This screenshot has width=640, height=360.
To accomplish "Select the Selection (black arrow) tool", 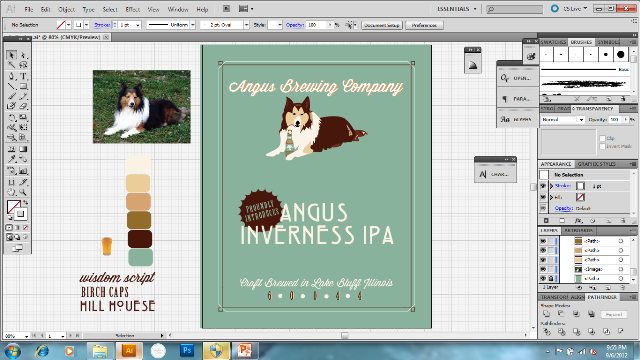I will 11,55.
